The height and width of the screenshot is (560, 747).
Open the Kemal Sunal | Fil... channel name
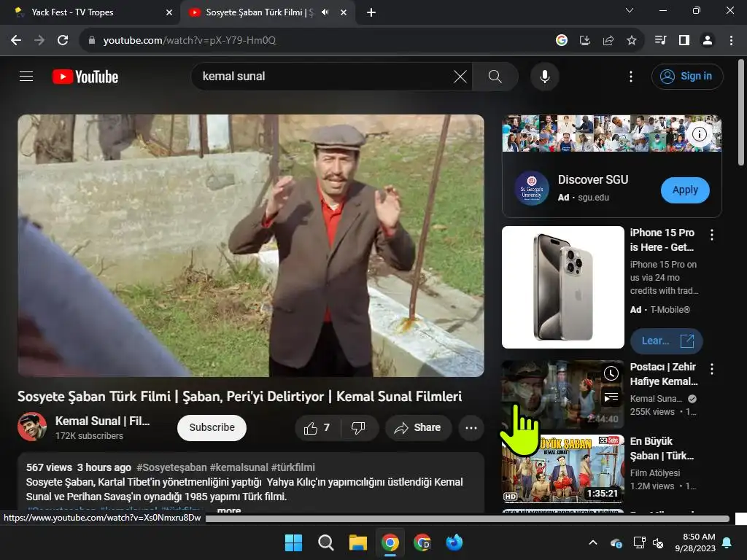click(x=102, y=421)
